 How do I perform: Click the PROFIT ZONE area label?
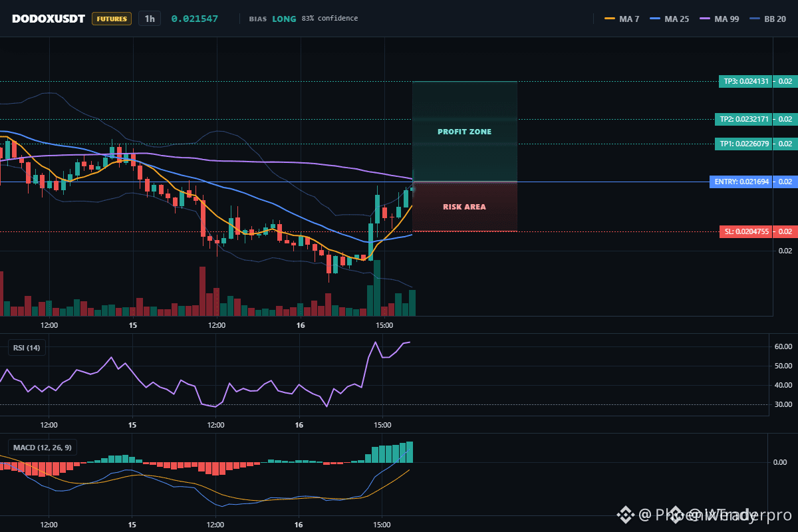point(465,132)
